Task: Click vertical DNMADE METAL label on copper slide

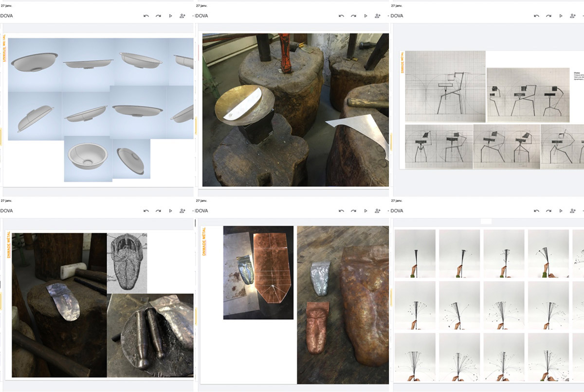Action: [205, 241]
